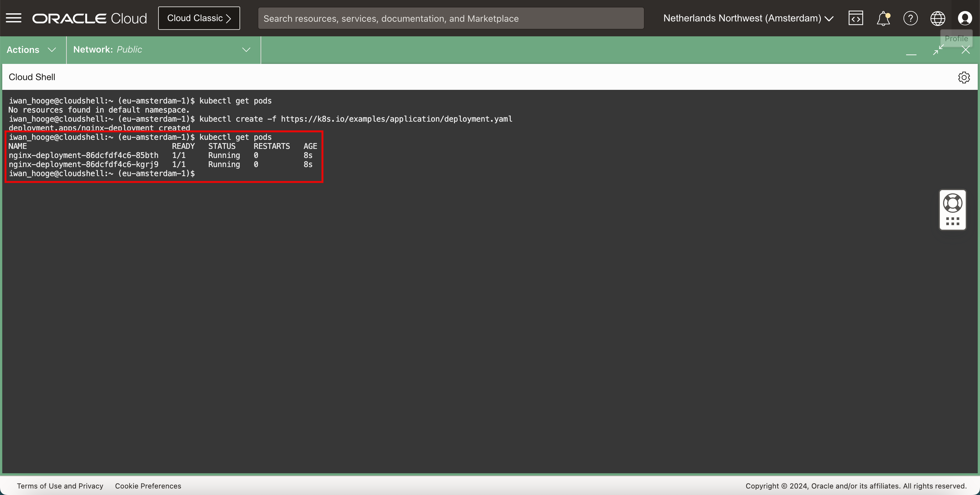Expand the Actions dropdown menu
The image size is (980, 495).
pyautogui.click(x=31, y=50)
